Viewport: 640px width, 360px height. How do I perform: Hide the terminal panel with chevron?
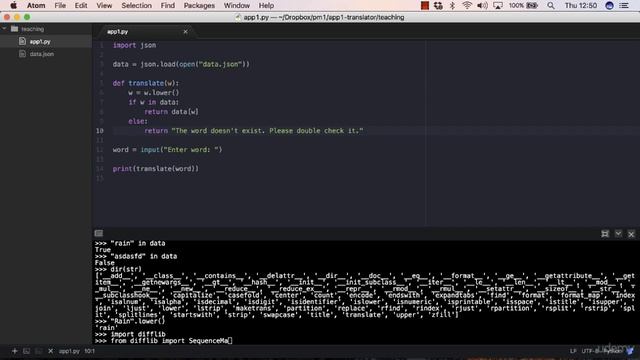(x=618, y=233)
